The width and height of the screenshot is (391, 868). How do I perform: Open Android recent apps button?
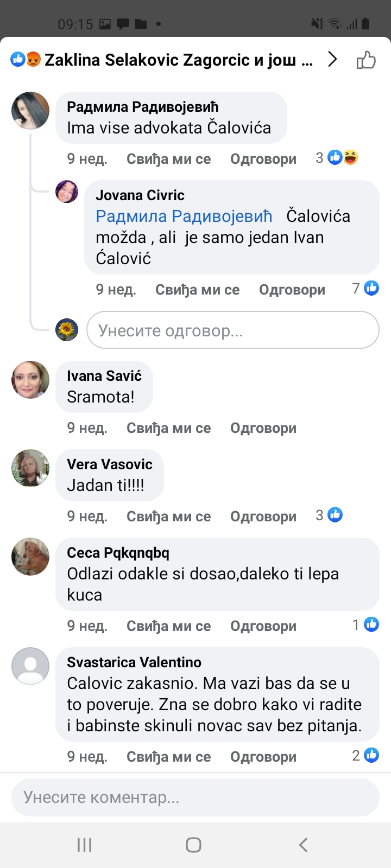pos(84,845)
